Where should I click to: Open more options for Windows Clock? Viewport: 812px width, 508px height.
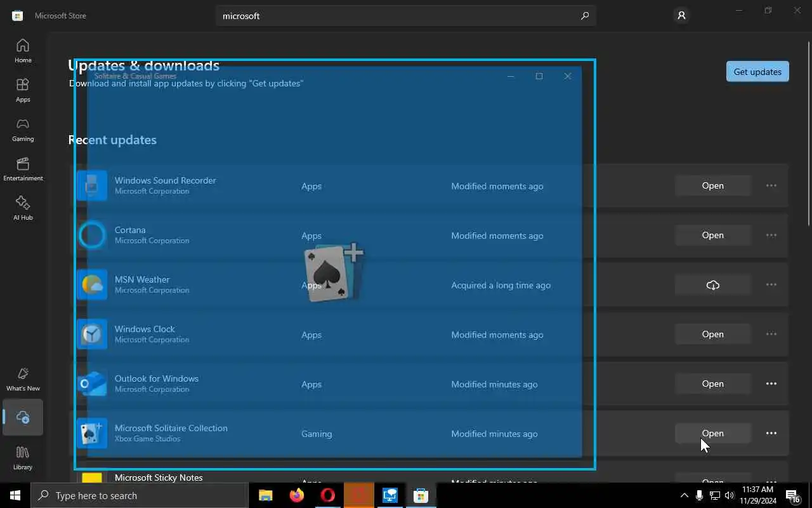[x=771, y=334]
